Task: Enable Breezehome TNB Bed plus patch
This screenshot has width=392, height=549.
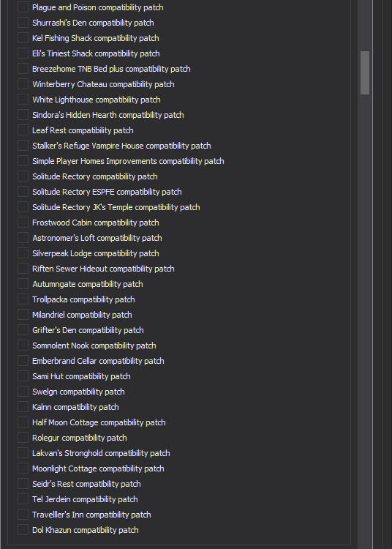Action: click(x=23, y=69)
